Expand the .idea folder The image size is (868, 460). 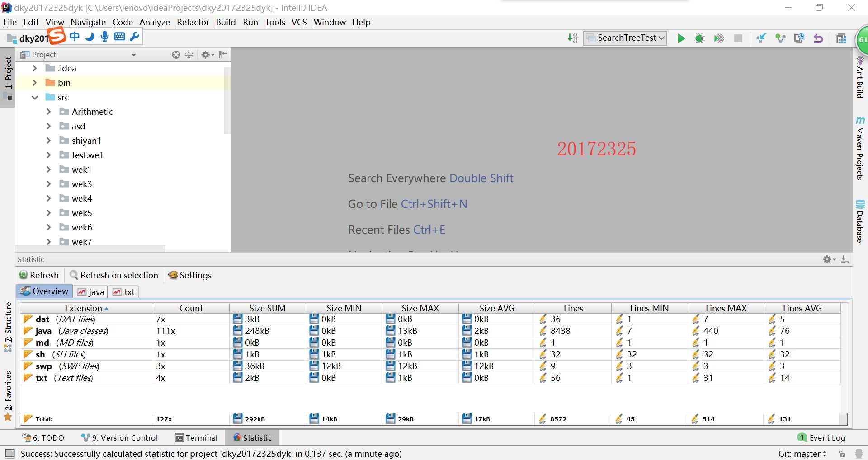(x=34, y=68)
